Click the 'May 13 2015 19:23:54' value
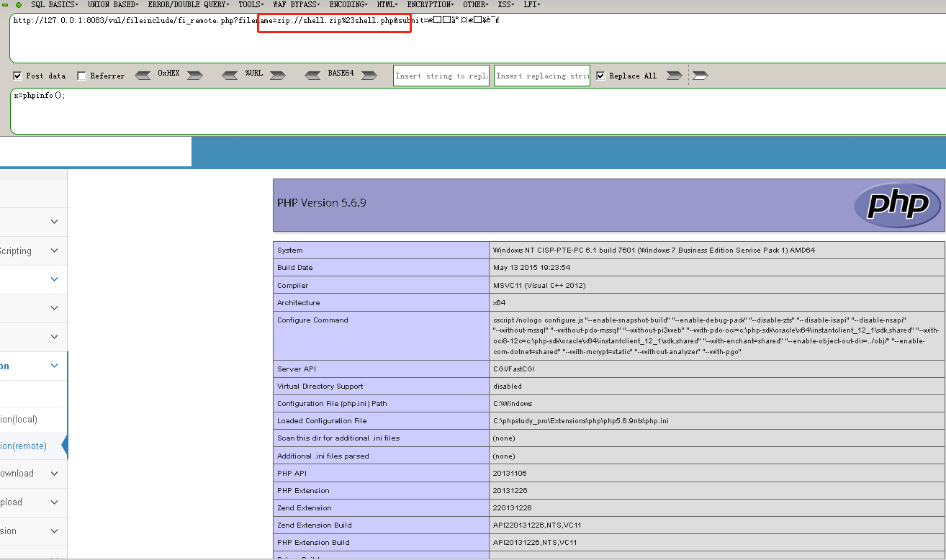This screenshot has width=946, height=560. (531, 268)
